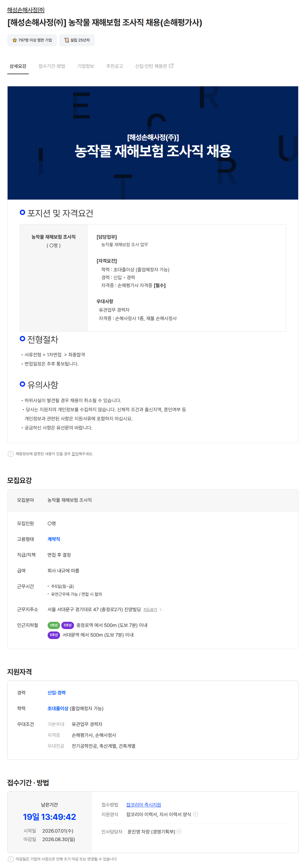The image size is (307, 868).
Task: Open the 기업정보 tab
Action: pyautogui.click(x=85, y=66)
